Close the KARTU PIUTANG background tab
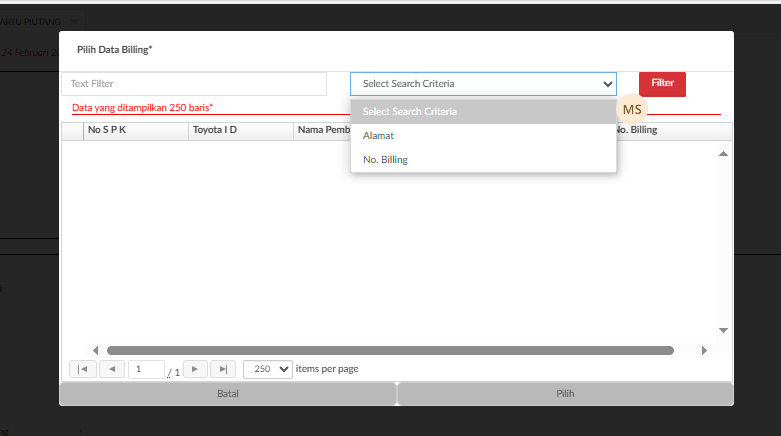This screenshot has height=436, width=781. click(x=74, y=22)
